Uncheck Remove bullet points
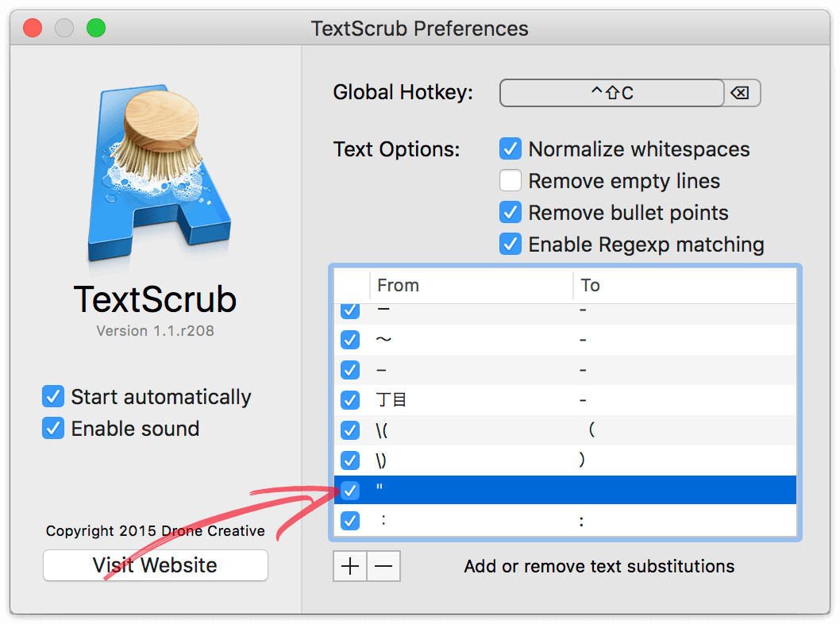Screen dimensions: 840x624 click(511, 213)
